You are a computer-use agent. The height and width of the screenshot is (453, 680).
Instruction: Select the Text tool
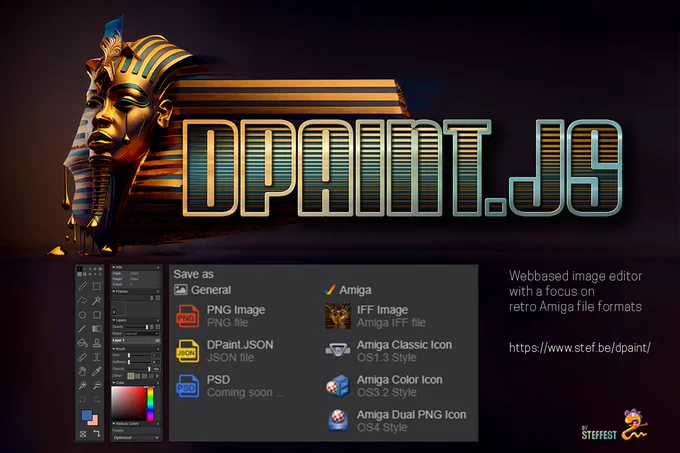point(97,357)
